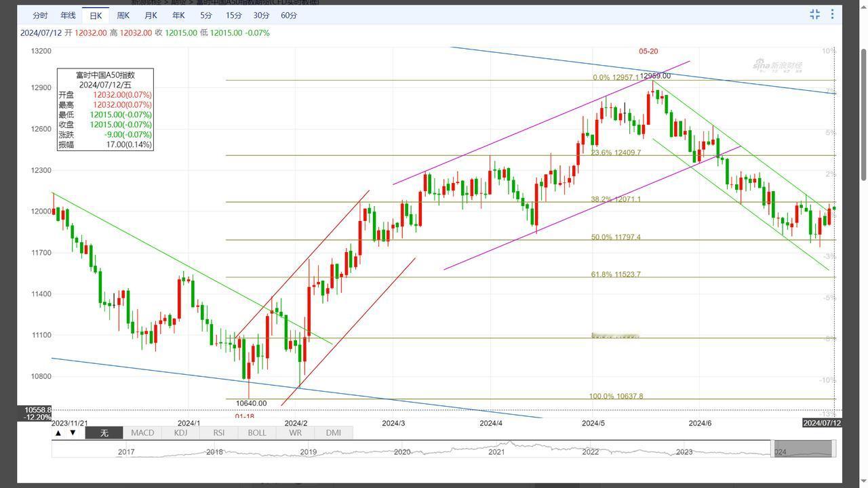Open the three-dot more options menu
Viewport: 868px width, 488px height.
click(x=832, y=14)
